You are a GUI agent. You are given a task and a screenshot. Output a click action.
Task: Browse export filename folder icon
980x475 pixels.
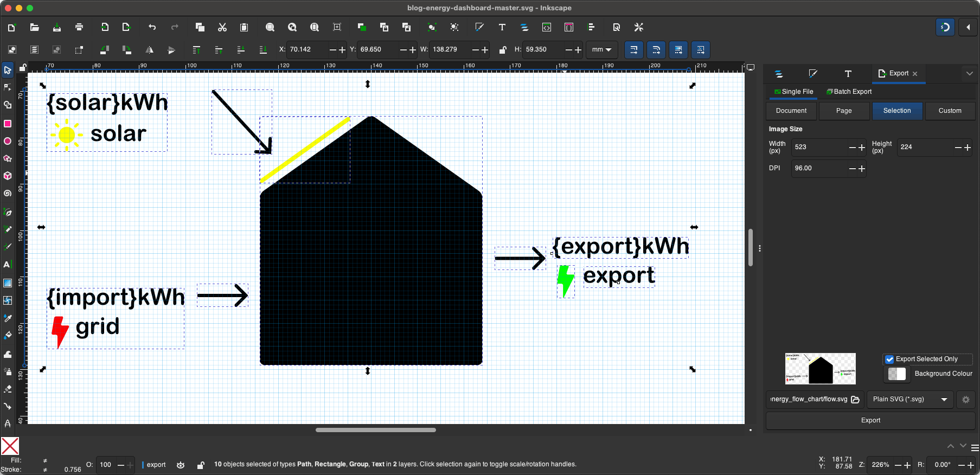(x=856, y=400)
